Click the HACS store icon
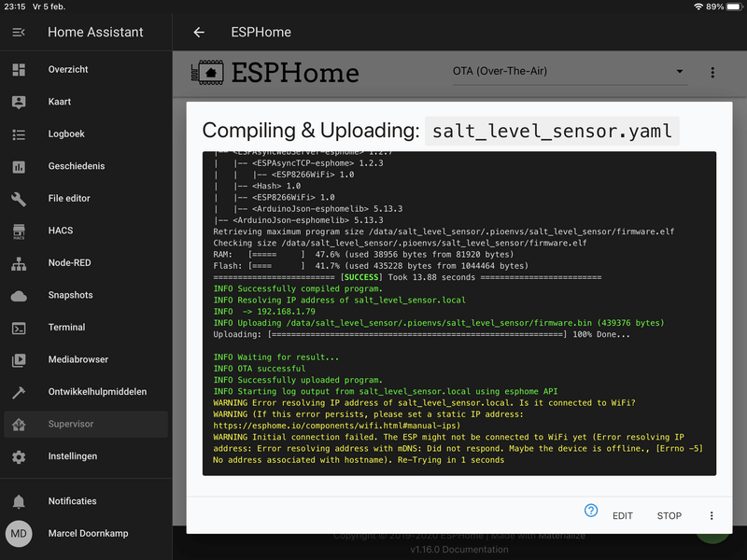This screenshot has width=747, height=560. click(x=19, y=231)
